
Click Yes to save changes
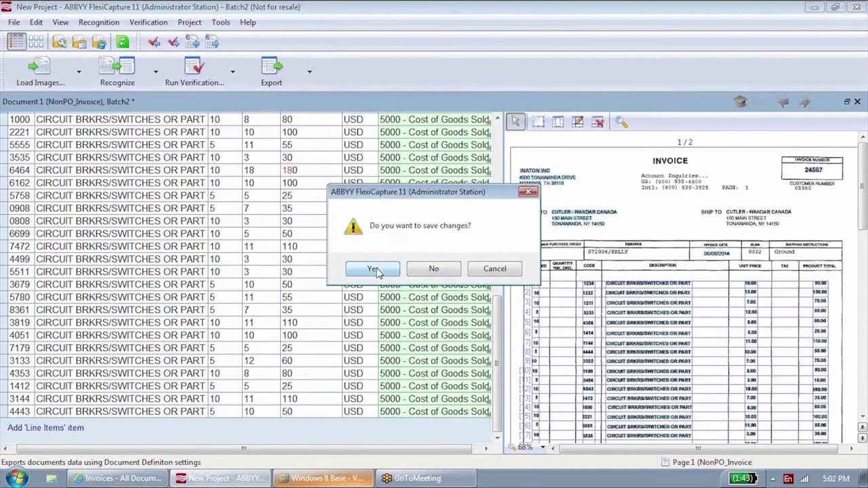(372, 269)
